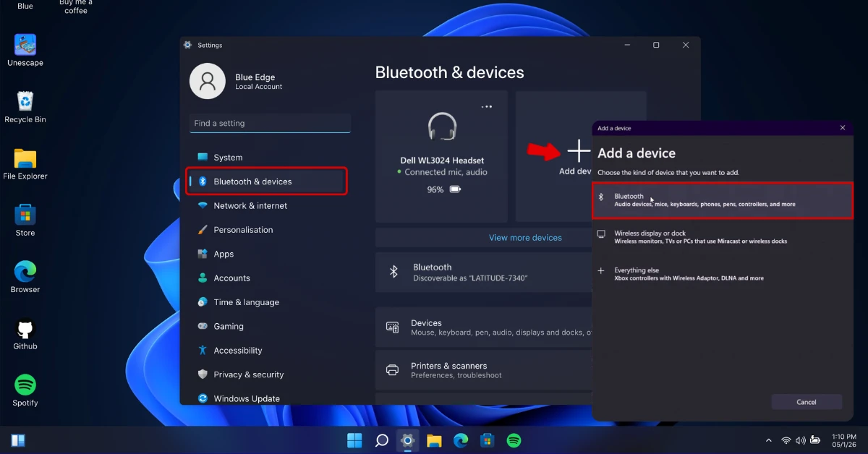The image size is (868, 454).
Task: Open Time & language settings
Action: [268, 302]
